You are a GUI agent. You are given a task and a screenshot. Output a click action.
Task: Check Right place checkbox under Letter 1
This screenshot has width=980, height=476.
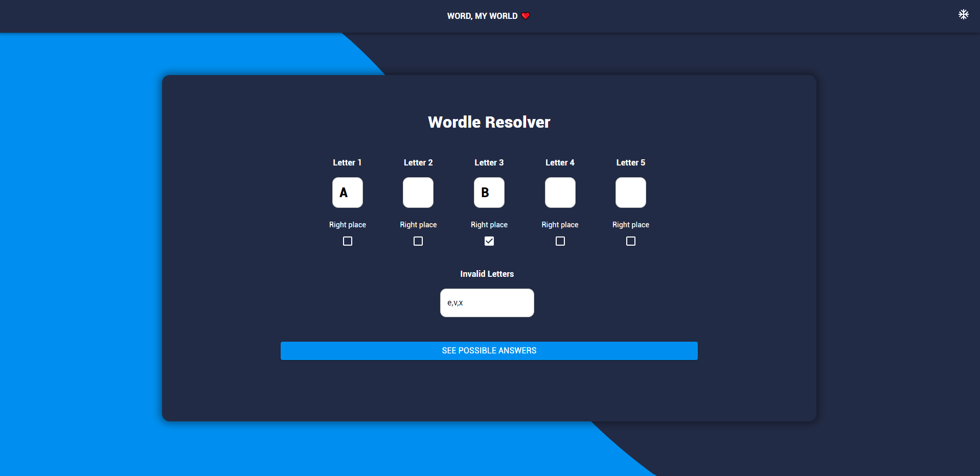[348, 241]
